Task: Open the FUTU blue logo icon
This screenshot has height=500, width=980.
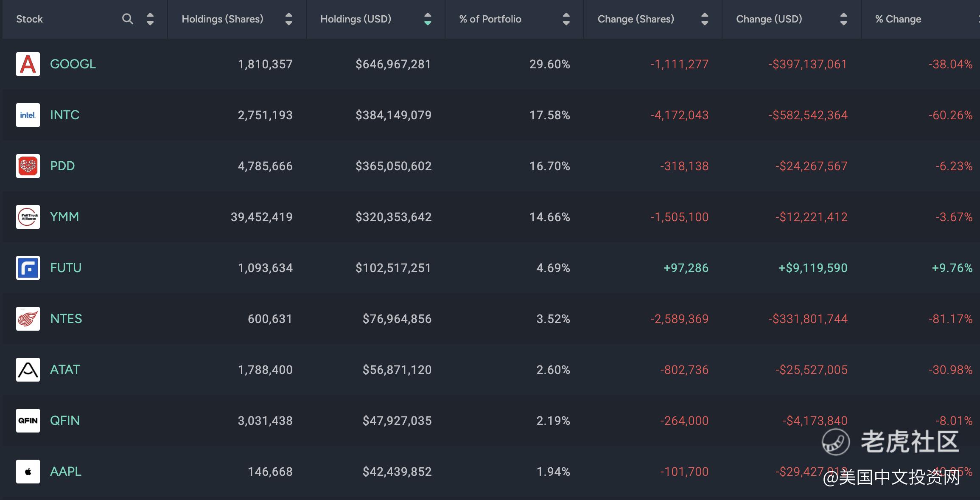Action: (28, 268)
